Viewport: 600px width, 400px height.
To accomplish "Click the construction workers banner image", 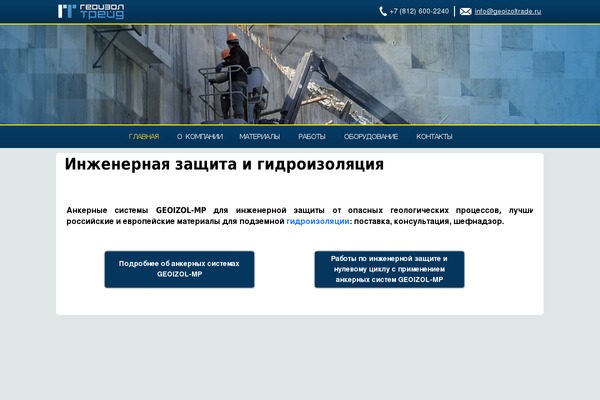I will (300, 75).
